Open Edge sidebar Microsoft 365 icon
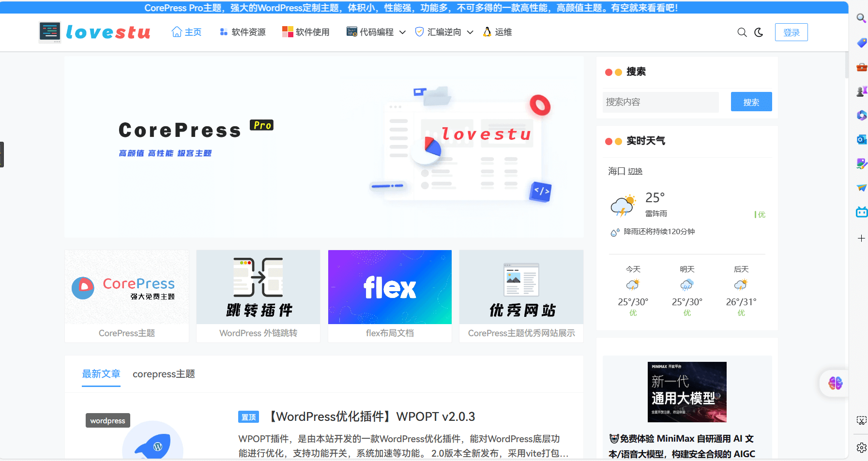This screenshot has width=868, height=461. tap(861, 115)
